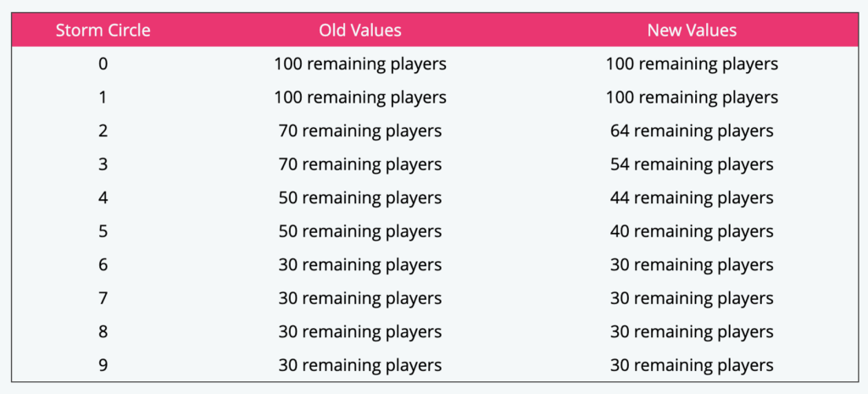Click the "40 remaining players" new value
The image size is (868, 394).
click(x=692, y=231)
